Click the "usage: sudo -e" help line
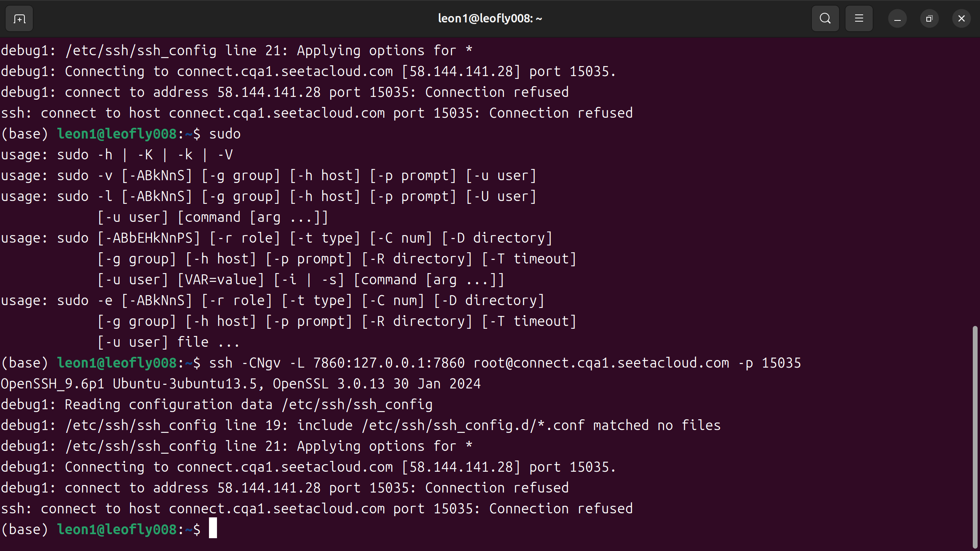The height and width of the screenshot is (551, 980). pos(272,300)
